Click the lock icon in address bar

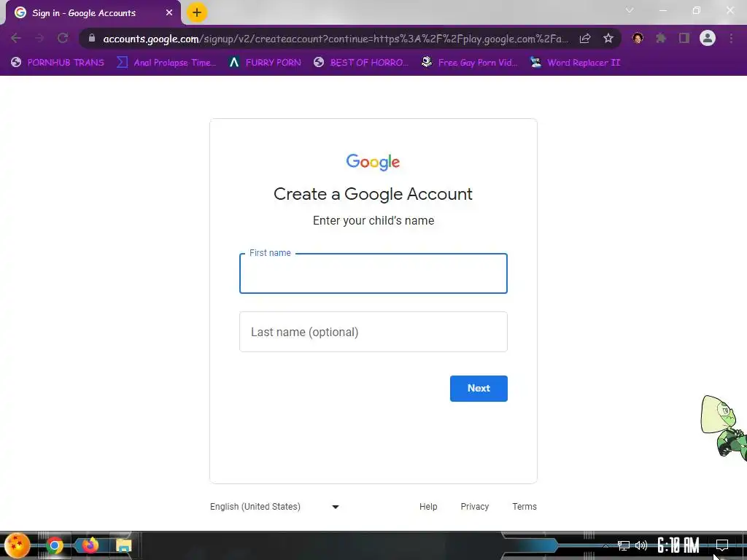(x=92, y=38)
